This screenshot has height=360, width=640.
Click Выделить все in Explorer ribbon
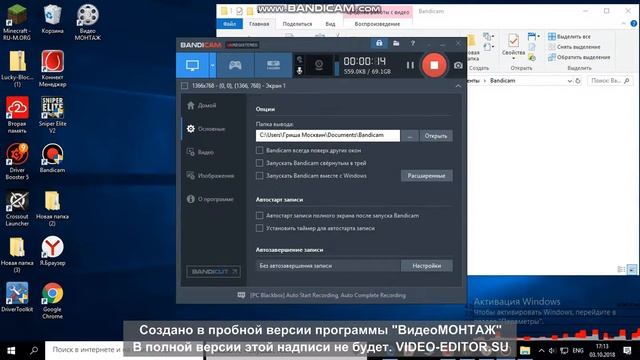[x=569, y=37]
